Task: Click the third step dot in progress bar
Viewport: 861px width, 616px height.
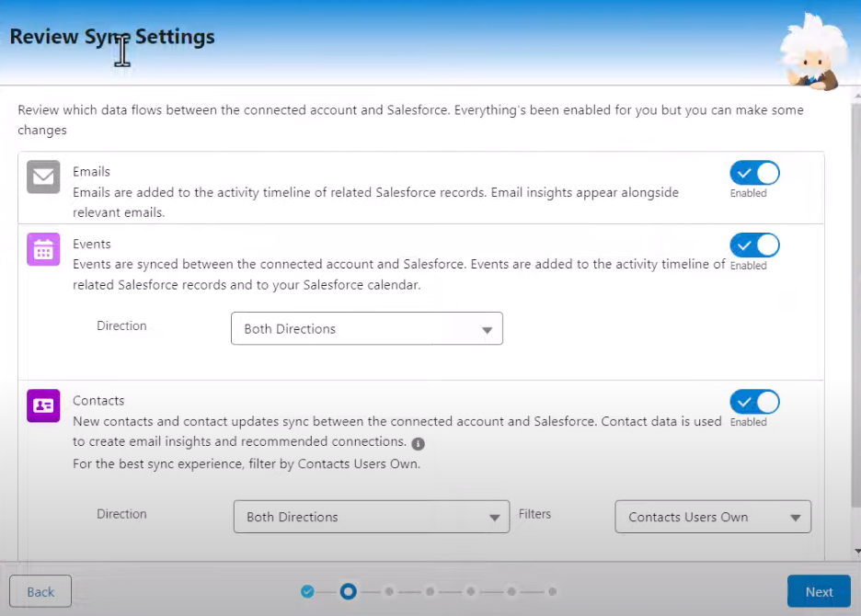Action: [x=389, y=591]
